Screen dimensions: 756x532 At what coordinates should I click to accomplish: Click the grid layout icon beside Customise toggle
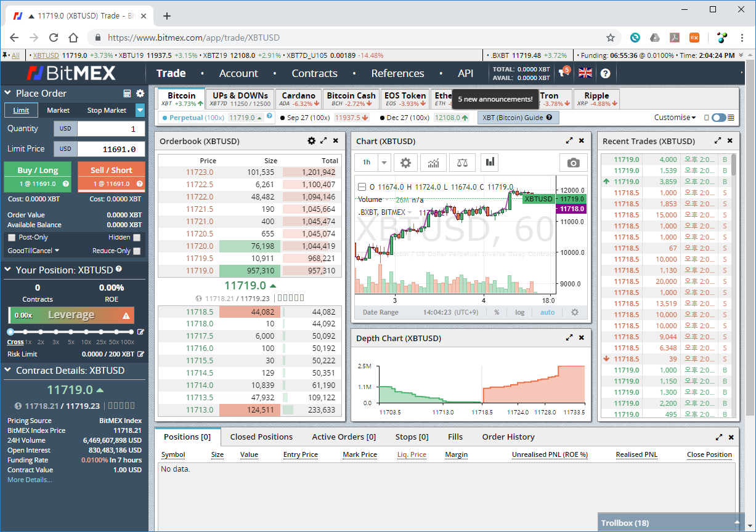pos(731,118)
